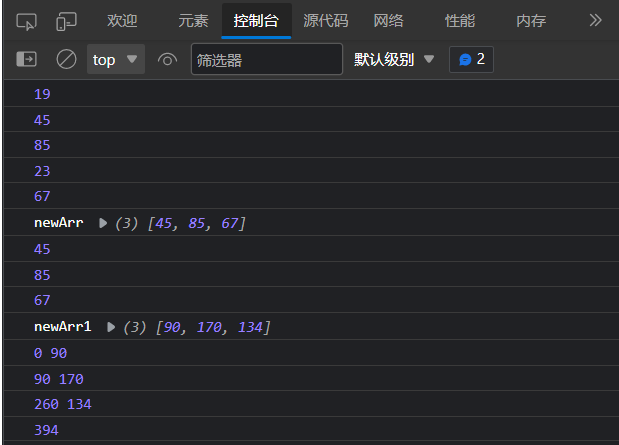Open the 欢迎 tab
The height and width of the screenshot is (445, 619).
pos(122,21)
